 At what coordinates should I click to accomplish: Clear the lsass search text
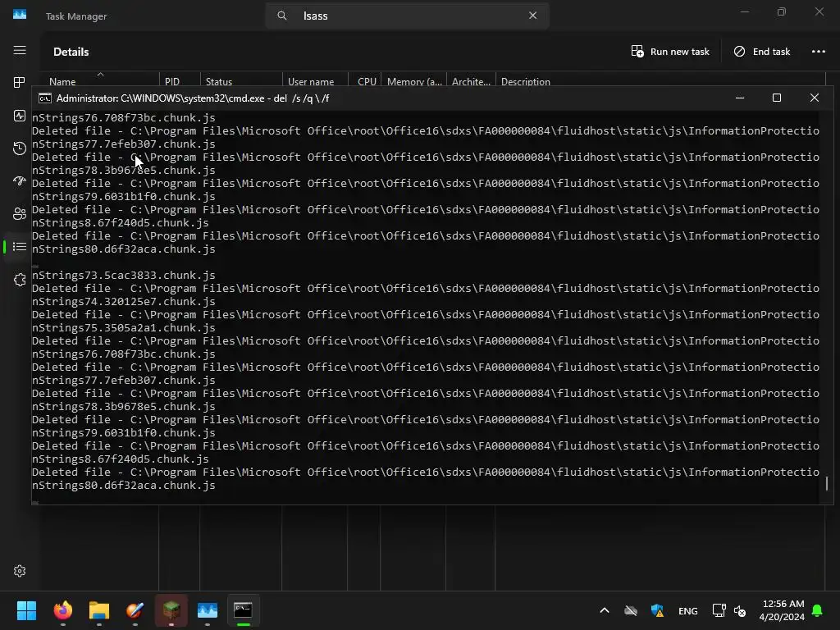point(532,16)
